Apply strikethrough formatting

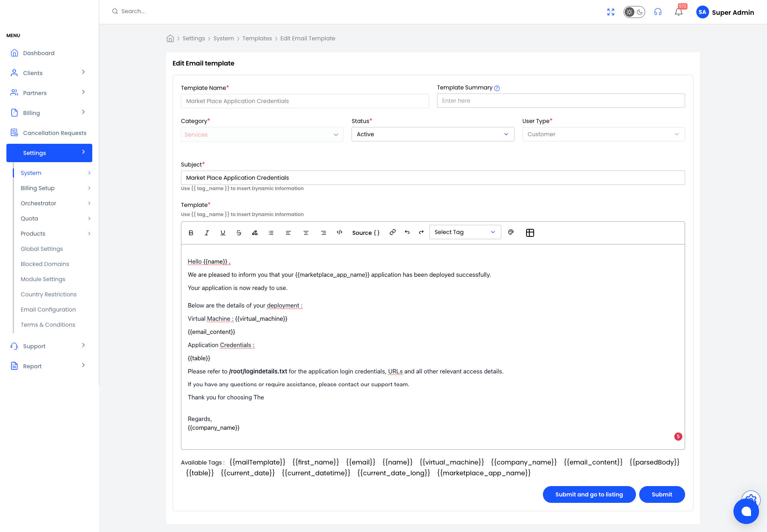coord(239,233)
